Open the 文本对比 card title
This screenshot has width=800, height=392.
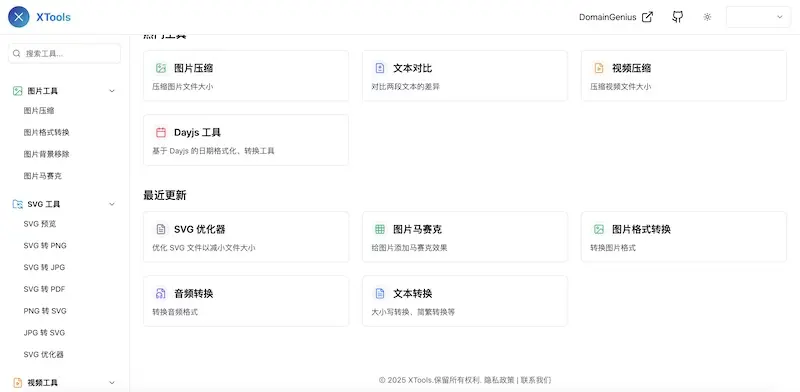(x=413, y=68)
